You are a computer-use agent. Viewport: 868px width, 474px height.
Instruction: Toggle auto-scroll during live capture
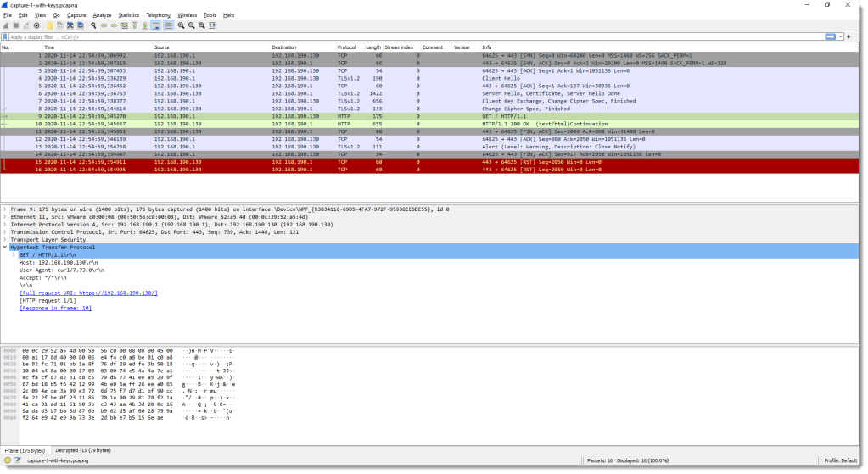(x=157, y=26)
